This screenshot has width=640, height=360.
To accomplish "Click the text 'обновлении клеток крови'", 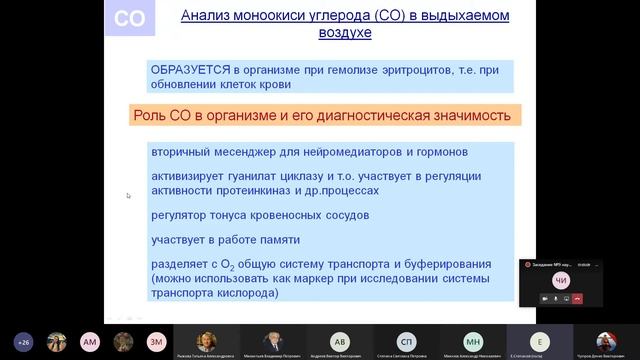I will click(x=221, y=84).
